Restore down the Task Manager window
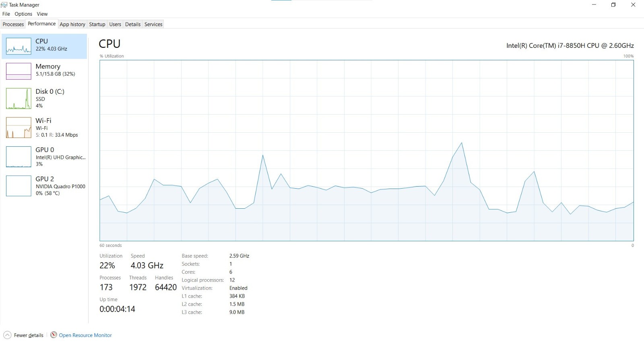 tap(613, 5)
